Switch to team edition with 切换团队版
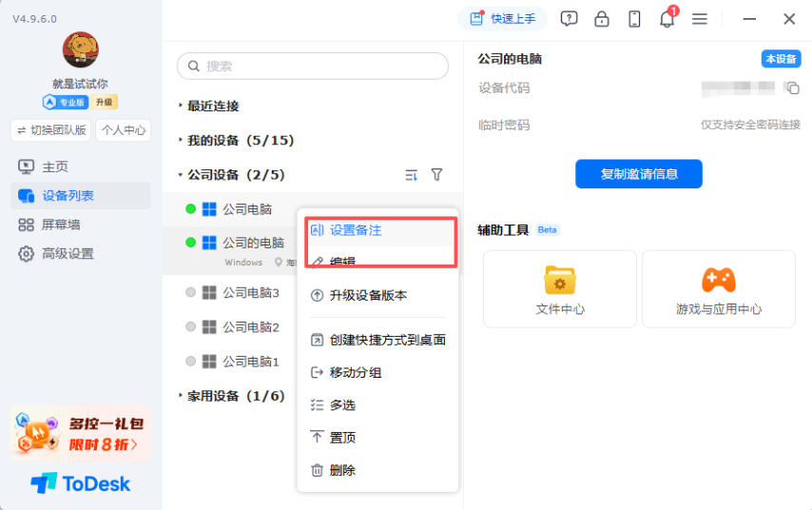The height and width of the screenshot is (510, 812). [x=50, y=130]
